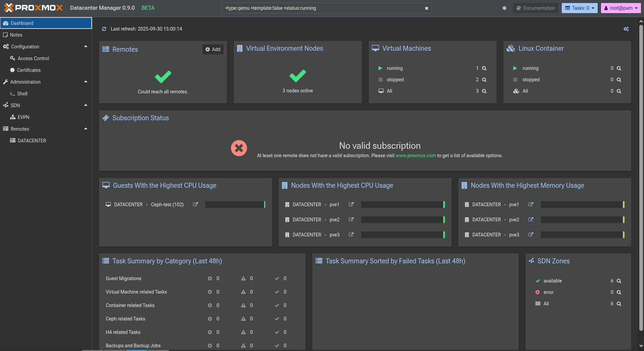Open the root@pam user dropdown

(x=620, y=8)
